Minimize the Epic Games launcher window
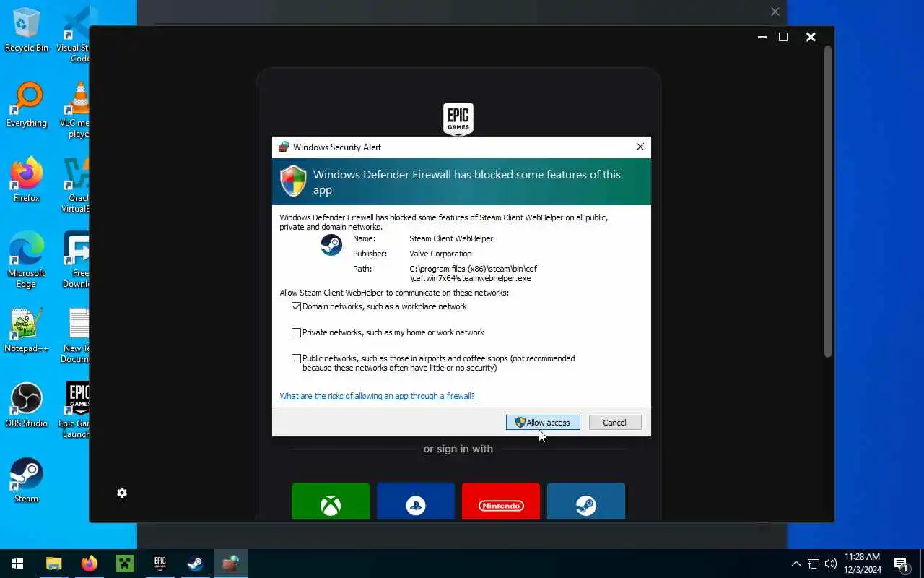The image size is (924, 578). (762, 37)
